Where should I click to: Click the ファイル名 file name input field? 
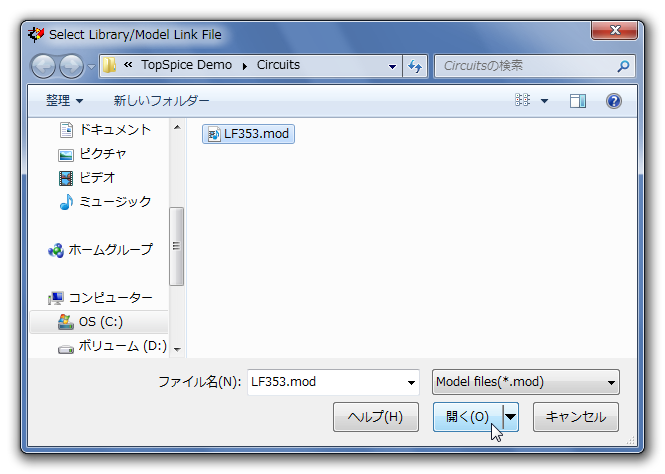[x=333, y=382]
